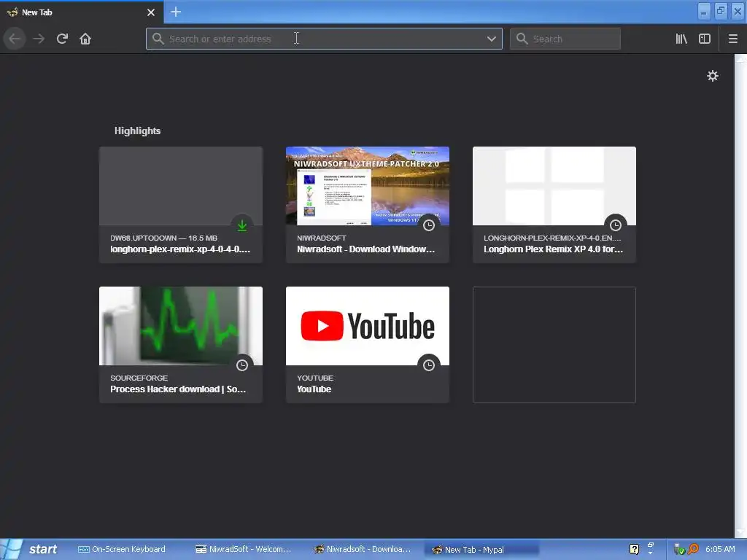Open the home page icon

point(85,39)
